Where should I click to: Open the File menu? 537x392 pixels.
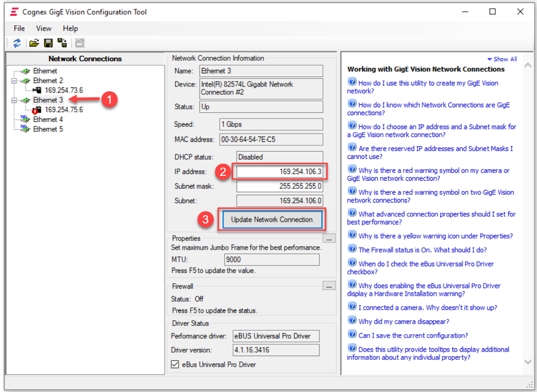19,29
